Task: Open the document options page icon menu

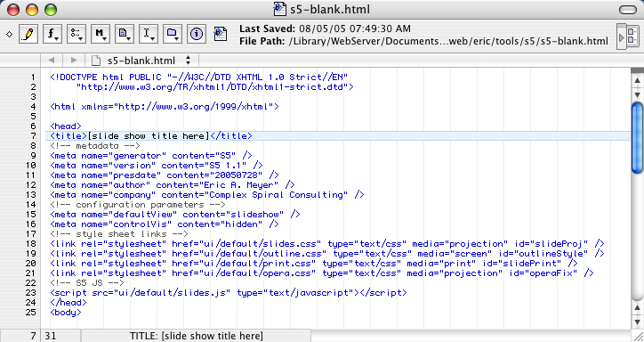Action: click(x=125, y=34)
